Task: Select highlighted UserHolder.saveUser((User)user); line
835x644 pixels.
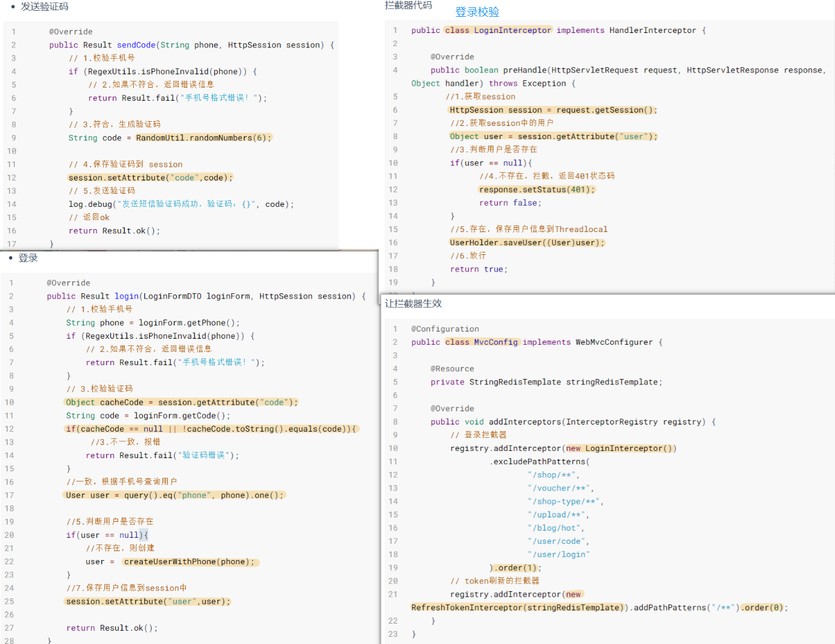Action: (527, 243)
